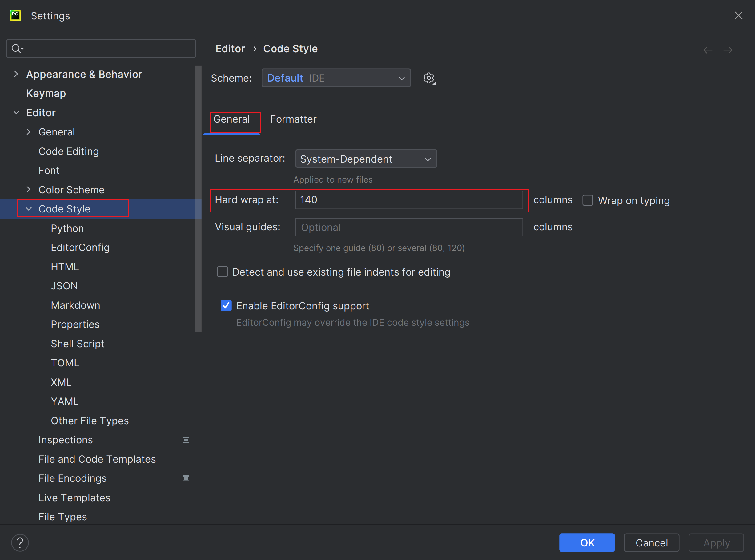755x560 pixels.
Task: Click the PyCharm logo icon
Action: (15, 16)
